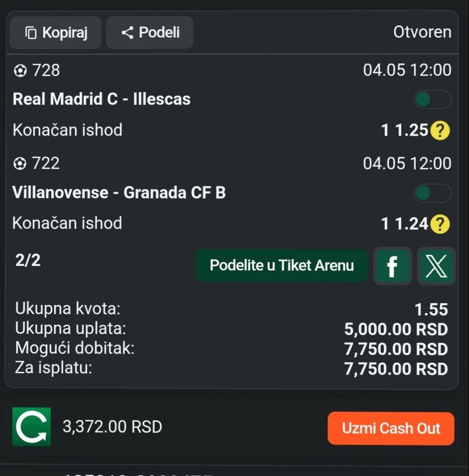This screenshot has height=476, width=469.
Task: Click the Kopiraj copy icon
Action: coord(31,32)
